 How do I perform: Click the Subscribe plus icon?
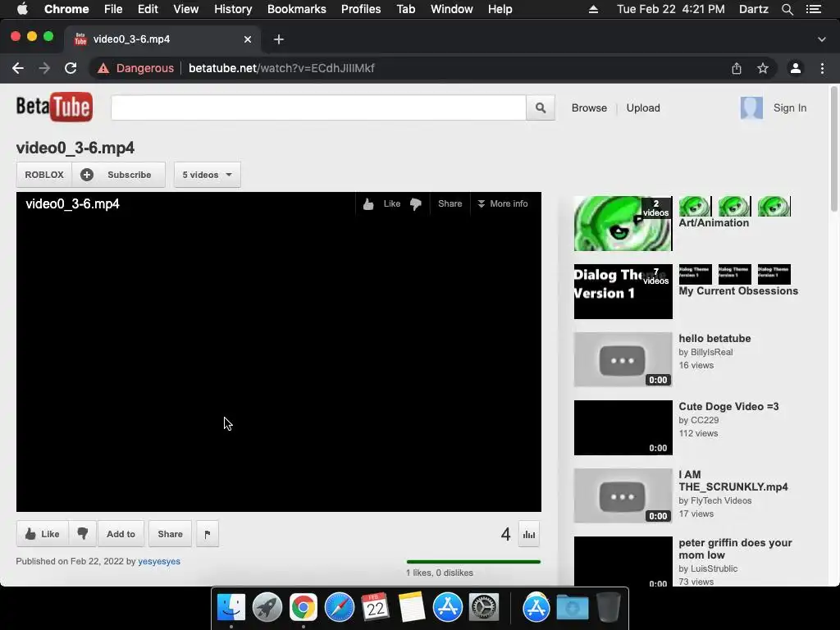(x=87, y=175)
